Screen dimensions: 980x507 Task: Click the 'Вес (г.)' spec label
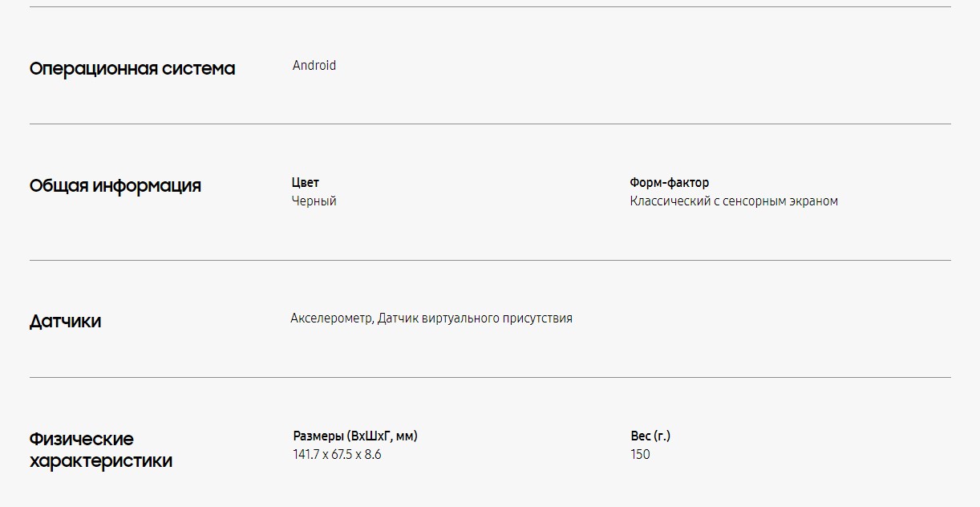[650, 436]
